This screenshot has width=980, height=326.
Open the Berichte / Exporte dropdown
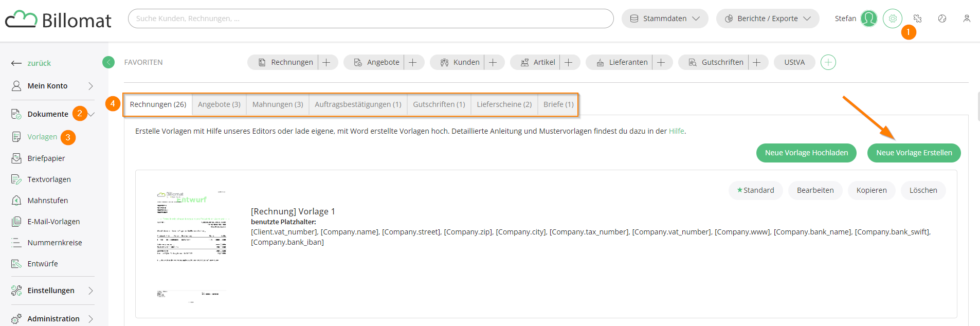click(768, 19)
